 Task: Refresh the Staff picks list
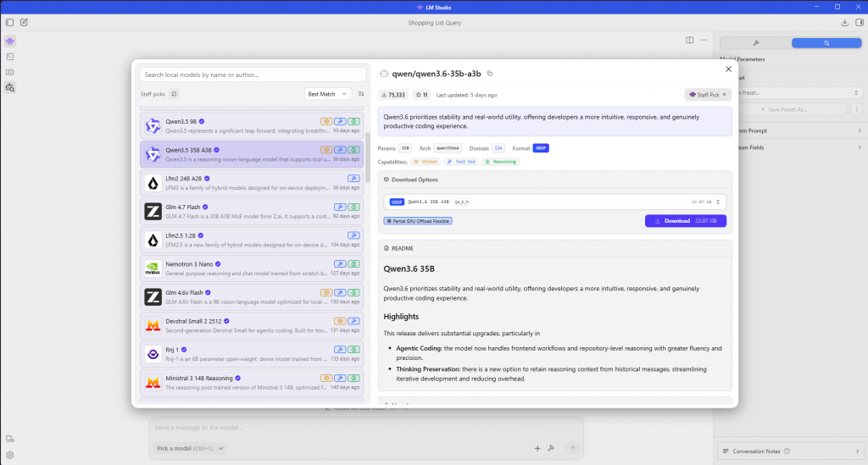pyautogui.click(x=174, y=94)
